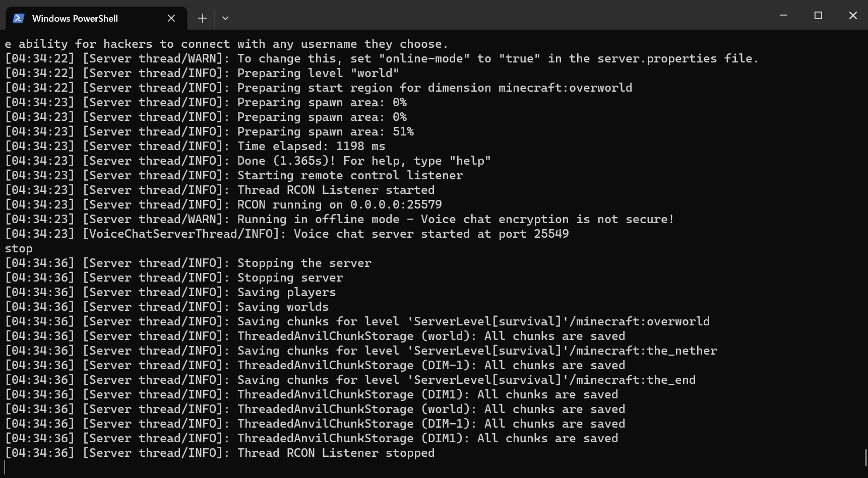Open the new tab dropdown chevron
The height and width of the screenshot is (478, 868).
[x=225, y=18]
